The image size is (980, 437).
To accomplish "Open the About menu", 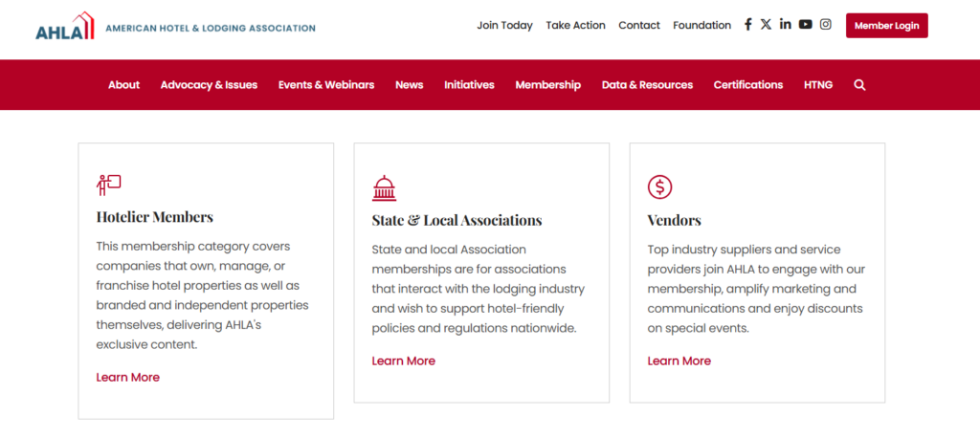I will point(123,85).
